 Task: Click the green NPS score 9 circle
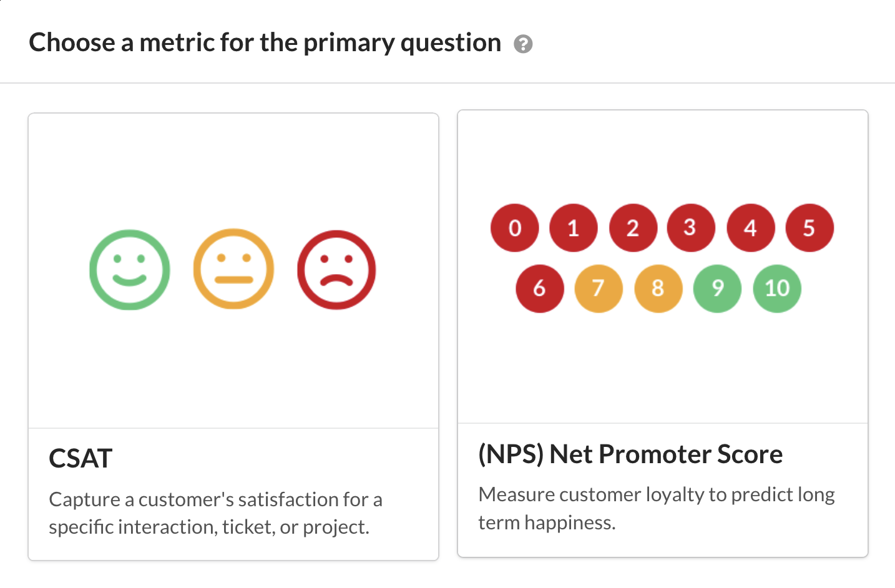click(x=718, y=288)
